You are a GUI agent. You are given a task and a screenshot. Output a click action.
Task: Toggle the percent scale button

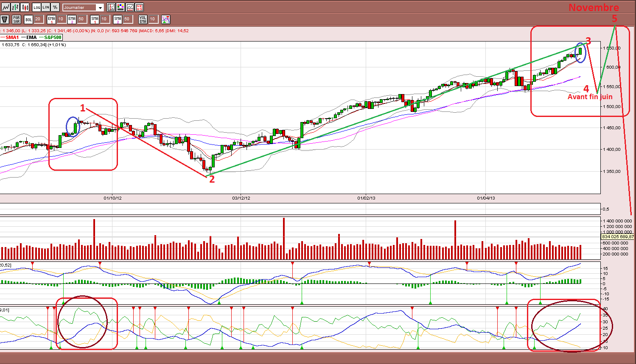tap(55, 7)
